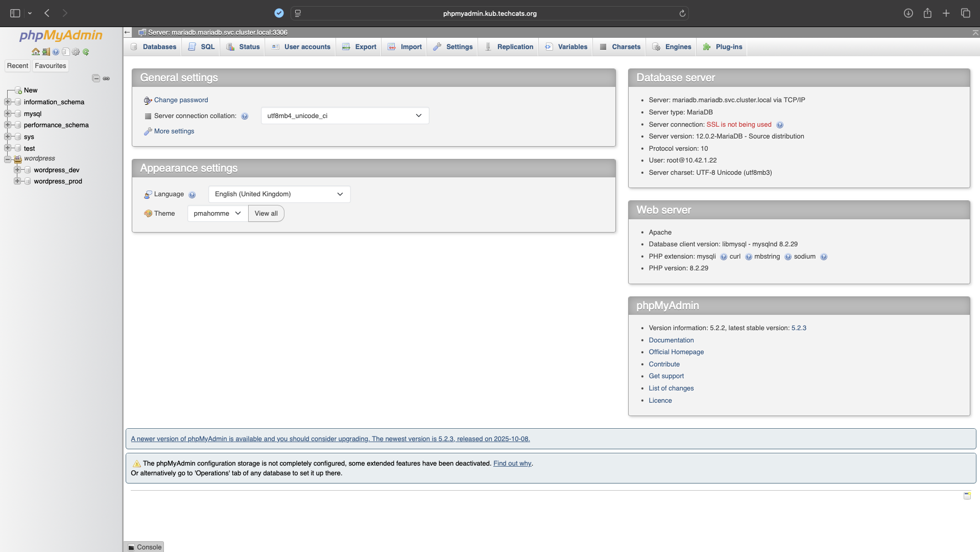Open the Export tab's icon in the top toolbar
The image size is (980, 552).
346,47
